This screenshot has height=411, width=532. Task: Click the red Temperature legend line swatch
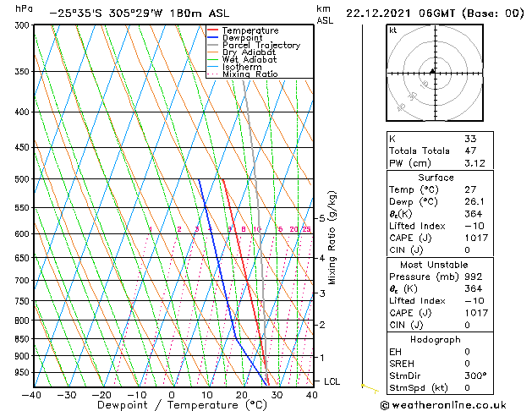coord(213,30)
